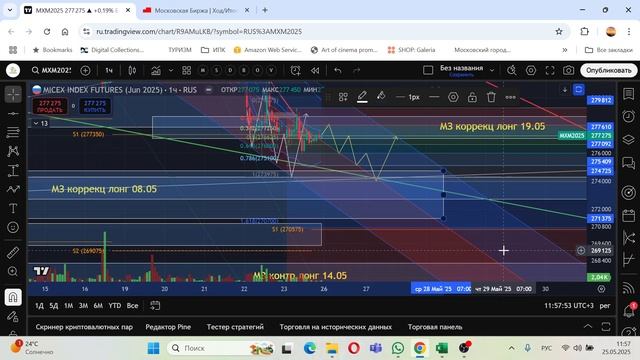Start bar replay mode
The width and height of the screenshot is (640, 360).
coord(315,70)
